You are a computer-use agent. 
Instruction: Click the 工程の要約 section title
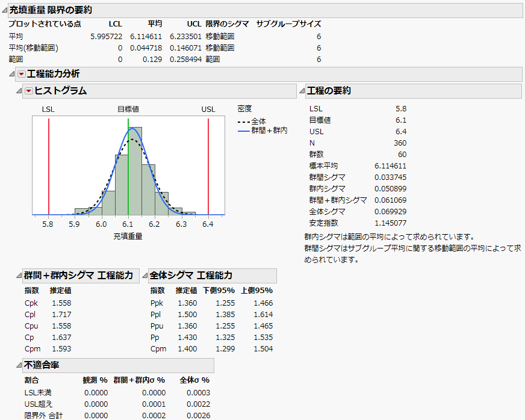(x=329, y=91)
